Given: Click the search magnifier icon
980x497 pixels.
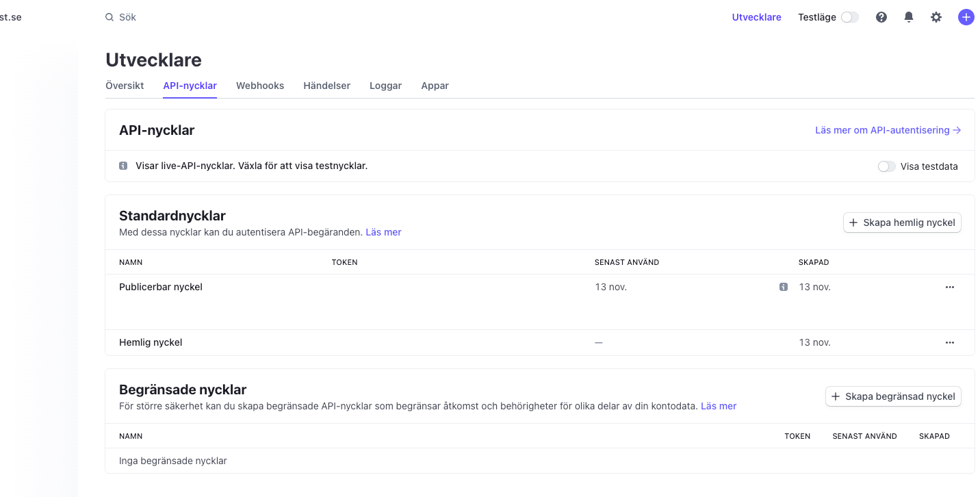Looking at the screenshot, I should pos(109,17).
